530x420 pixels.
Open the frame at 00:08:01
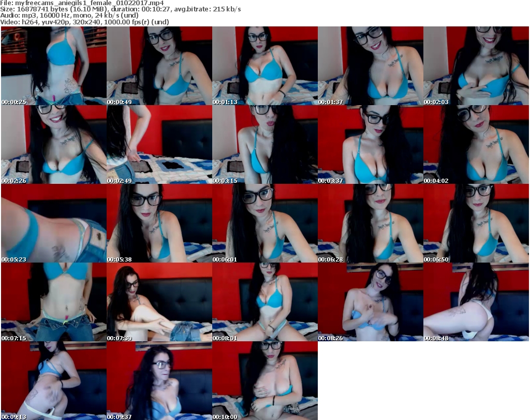(264, 302)
